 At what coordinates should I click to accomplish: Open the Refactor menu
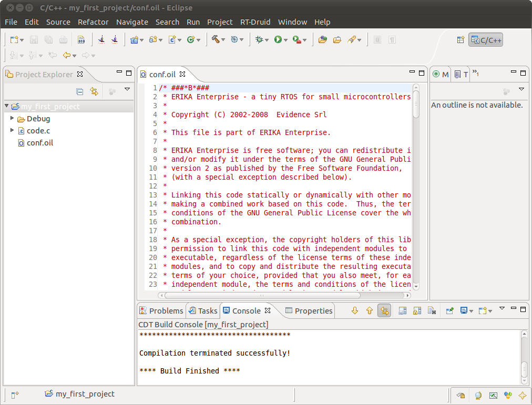tap(93, 22)
